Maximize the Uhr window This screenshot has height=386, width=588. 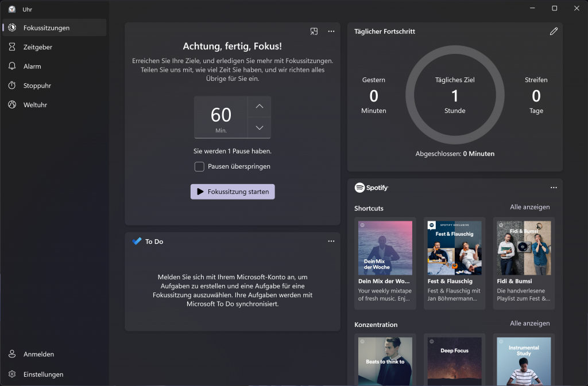[x=555, y=8]
